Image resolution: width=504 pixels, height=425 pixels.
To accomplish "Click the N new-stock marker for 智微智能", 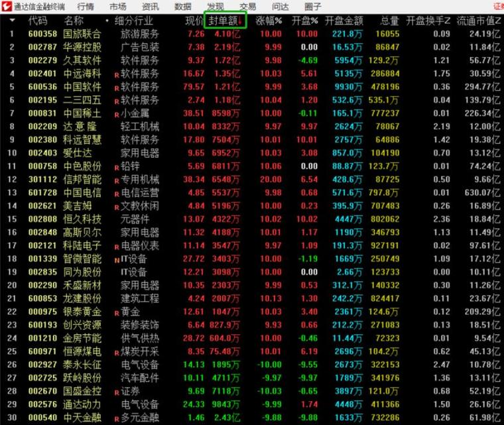I will point(117,261).
